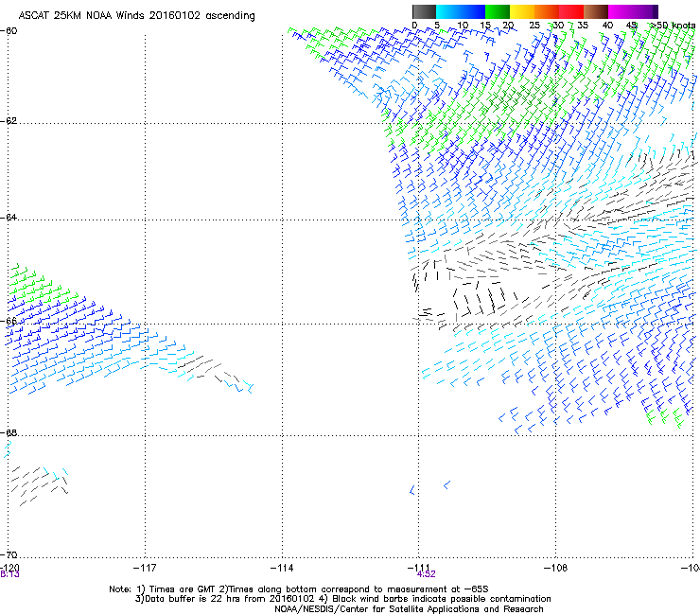700x615 pixels.
Task: Select the gray 0–5 knots color bar segment
Action: (424, 11)
